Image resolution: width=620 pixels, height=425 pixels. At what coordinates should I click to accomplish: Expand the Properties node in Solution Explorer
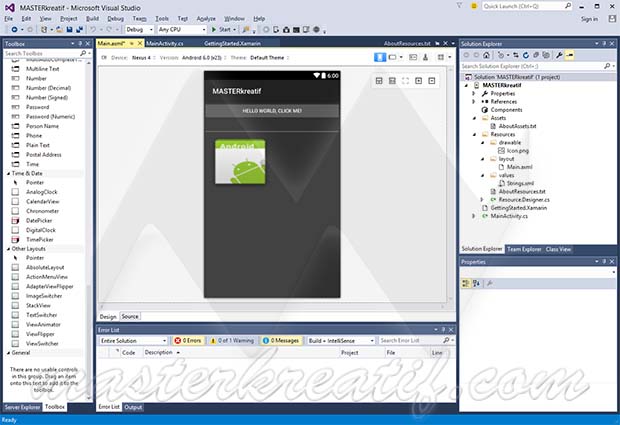[474, 94]
